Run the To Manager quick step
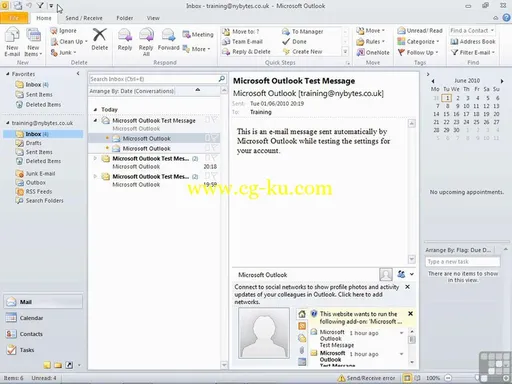 (x=303, y=32)
